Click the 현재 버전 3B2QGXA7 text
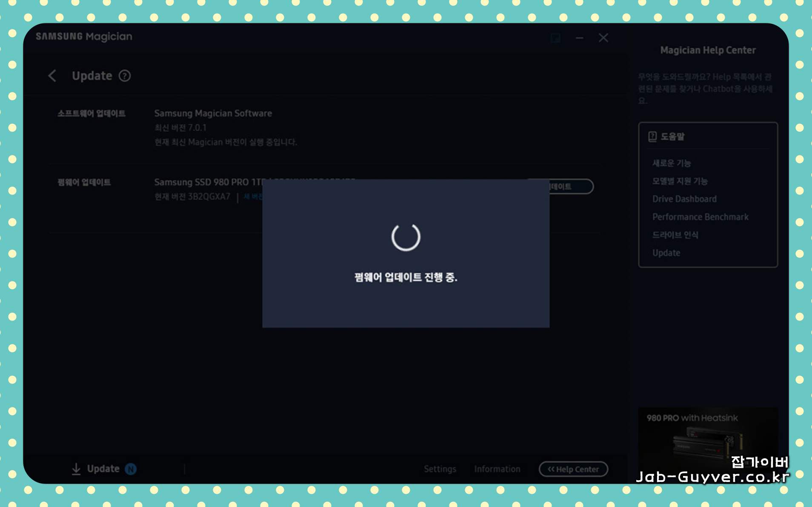The width and height of the screenshot is (812, 507). (192, 197)
